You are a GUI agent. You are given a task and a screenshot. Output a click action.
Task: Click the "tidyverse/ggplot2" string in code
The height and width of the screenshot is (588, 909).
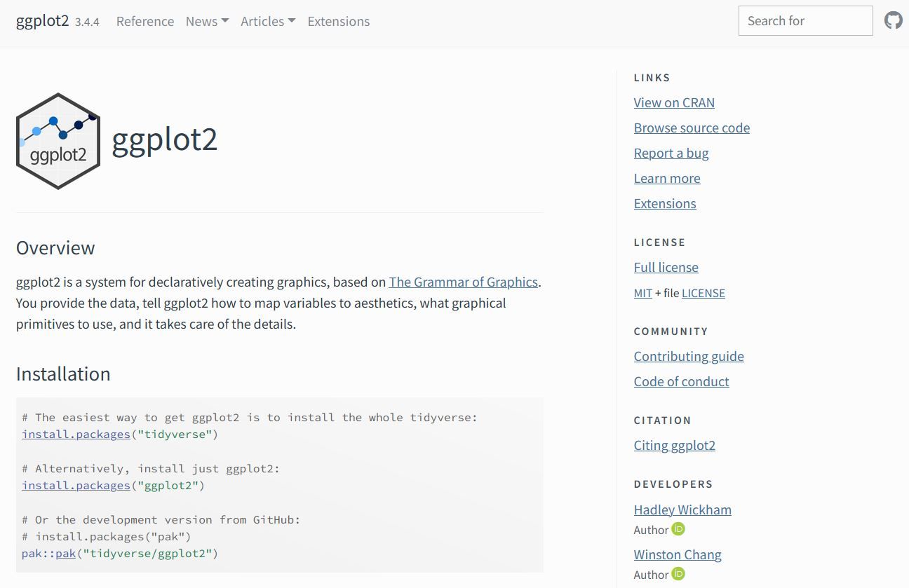147,553
